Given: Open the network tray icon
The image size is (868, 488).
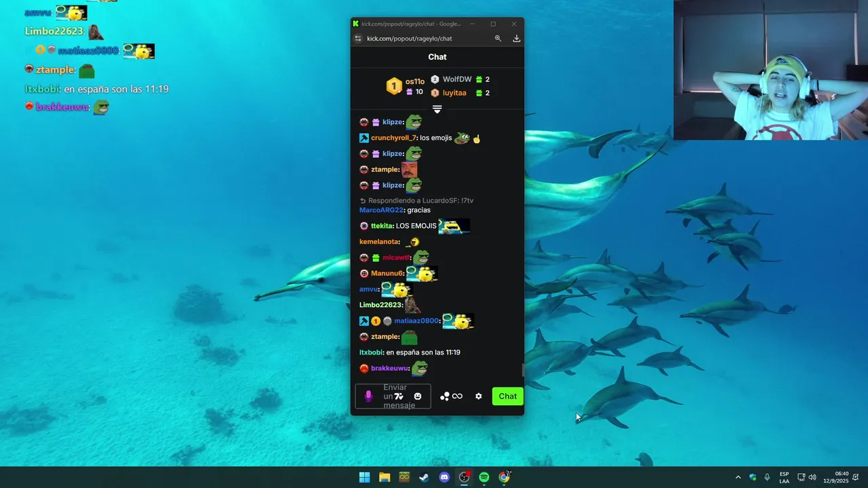Looking at the screenshot, I should 801,477.
